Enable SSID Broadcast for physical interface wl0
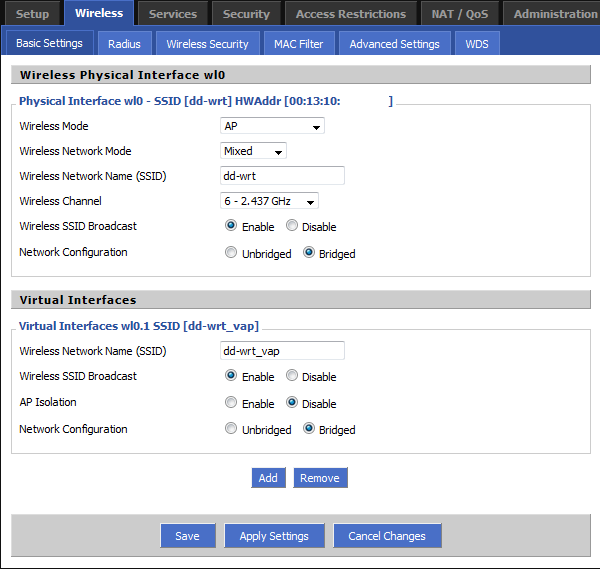Image resolution: width=600 pixels, height=569 pixels. point(231,225)
